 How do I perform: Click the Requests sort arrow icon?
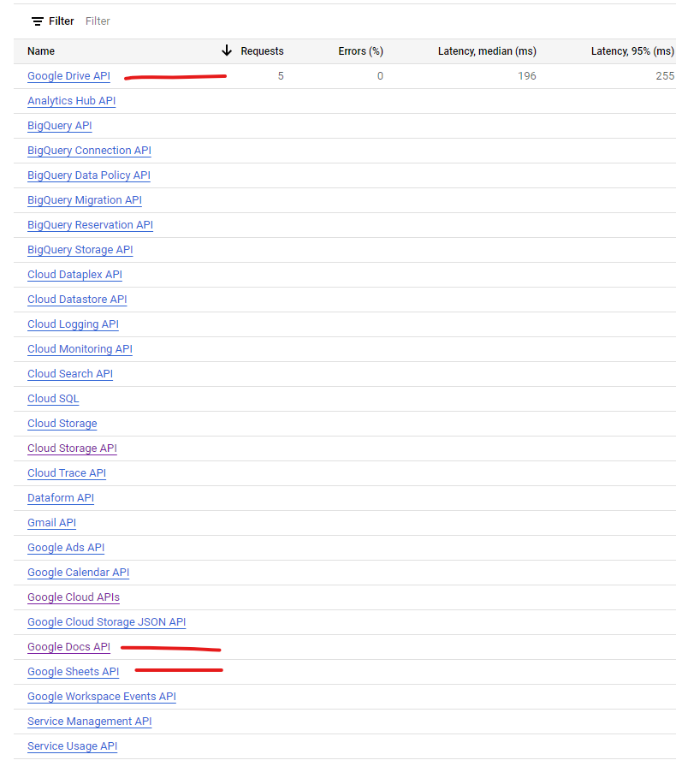coord(227,50)
